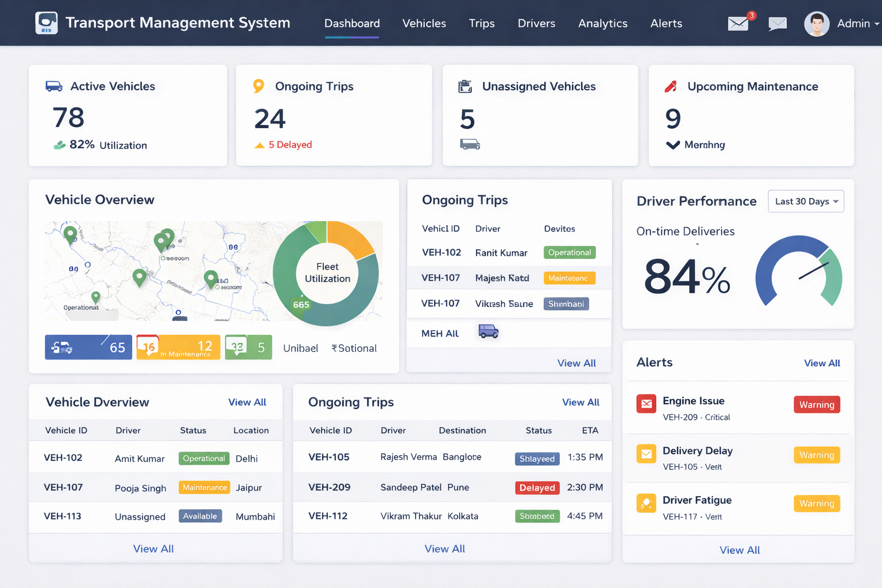882x588 pixels.
Task: Click the chat messages icon
Action: click(x=777, y=24)
